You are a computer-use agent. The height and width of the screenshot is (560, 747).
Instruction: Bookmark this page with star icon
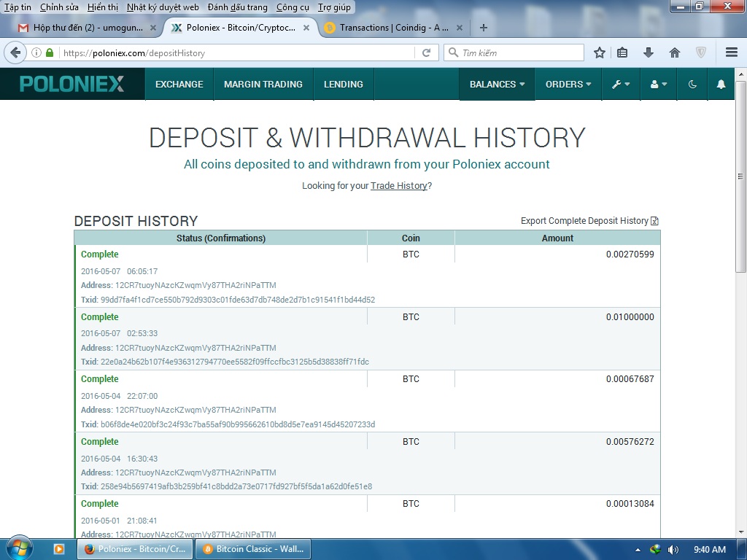pyautogui.click(x=600, y=52)
